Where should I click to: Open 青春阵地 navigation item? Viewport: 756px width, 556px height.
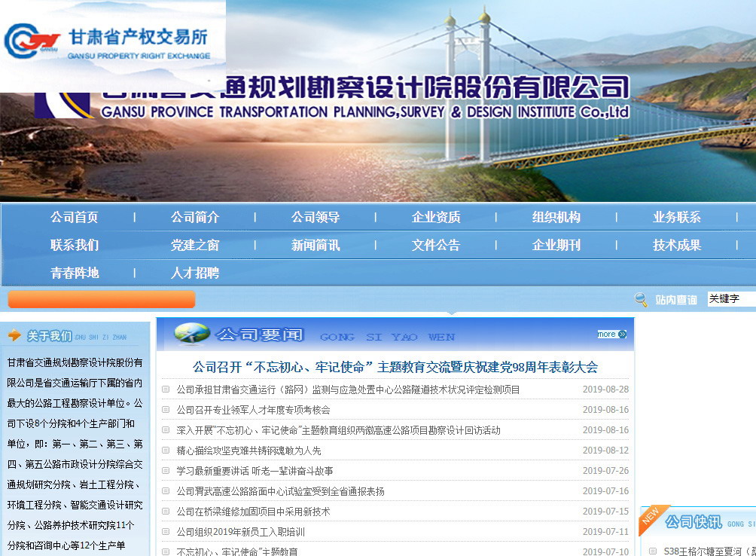(x=75, y=273)
